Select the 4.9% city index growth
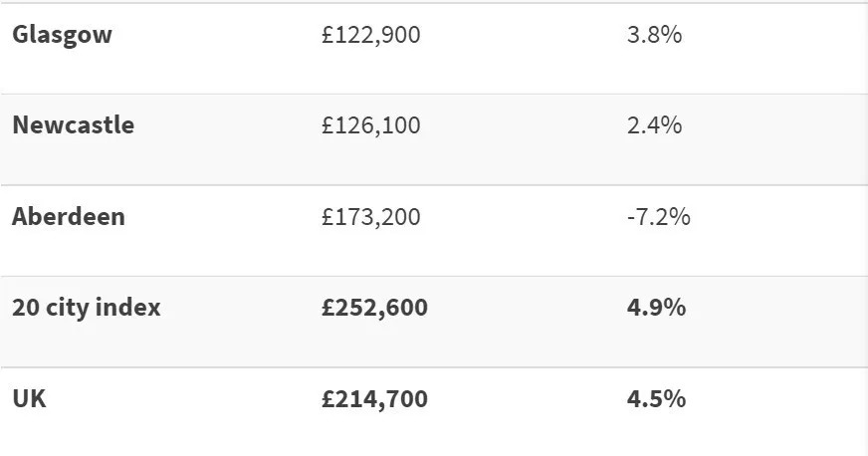The image size is (868, 456). [656, 308]
